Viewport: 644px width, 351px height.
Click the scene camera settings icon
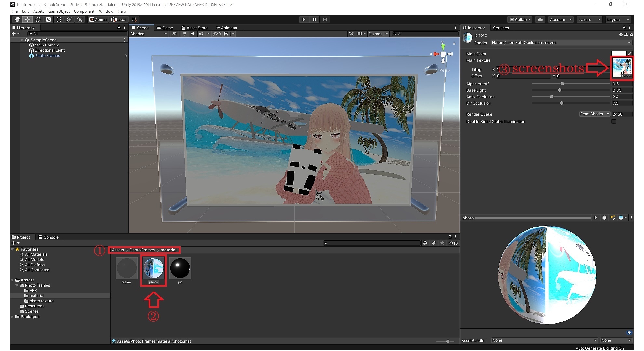(361, 34)
